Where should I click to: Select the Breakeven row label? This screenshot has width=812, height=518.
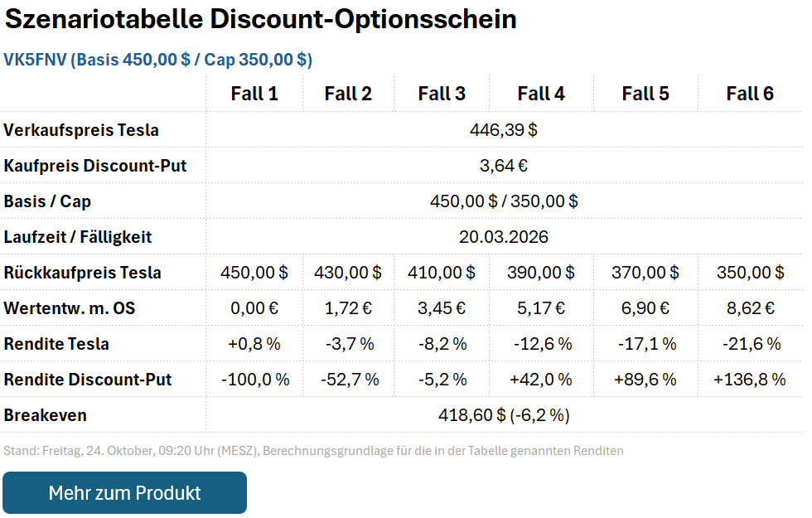46,415
